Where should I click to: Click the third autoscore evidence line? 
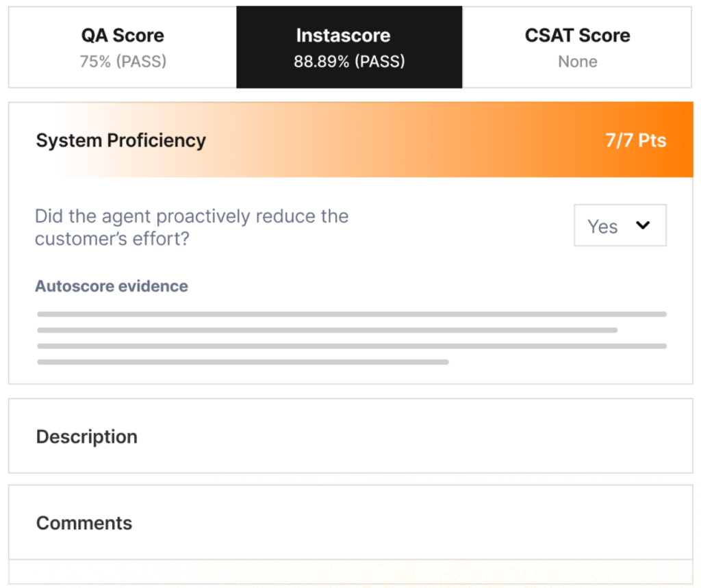[x=352, y=346]
